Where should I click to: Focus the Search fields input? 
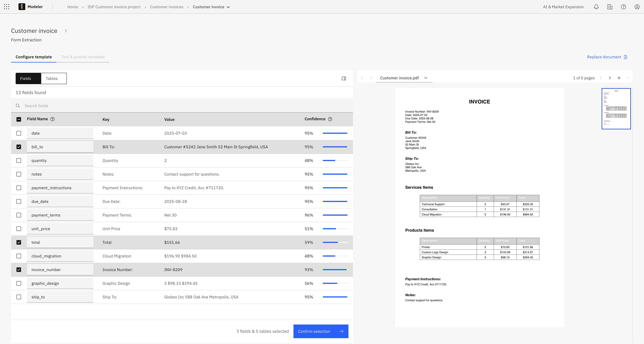pyautogui.click(x=182, y=106)
